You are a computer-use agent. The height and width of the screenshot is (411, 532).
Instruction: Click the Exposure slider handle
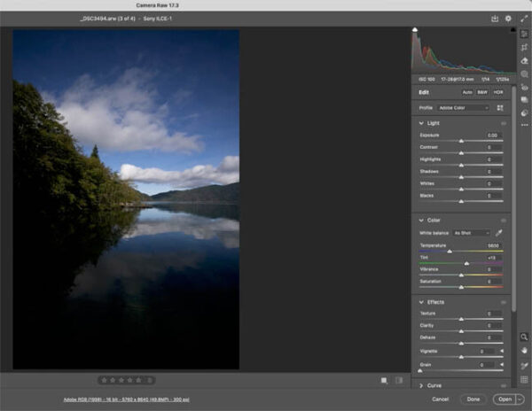(461, 141)
